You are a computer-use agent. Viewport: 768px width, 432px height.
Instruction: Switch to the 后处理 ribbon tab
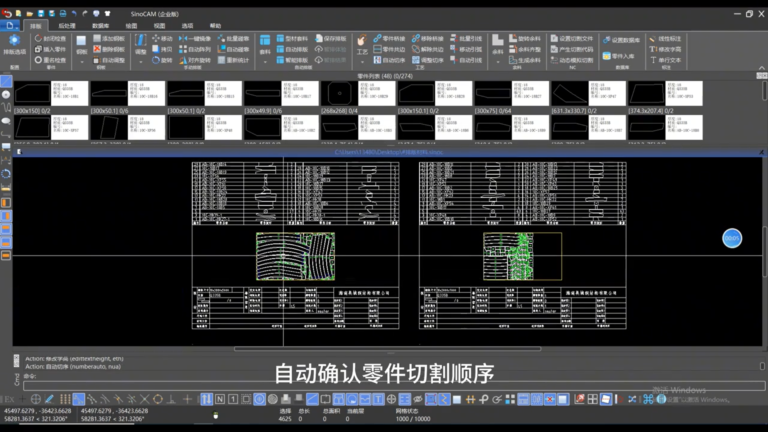(67, 26)
